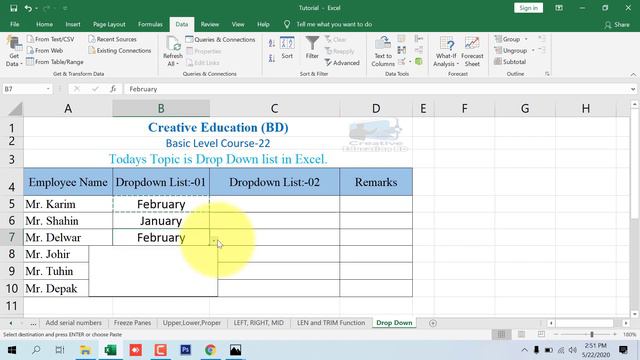Click the Refresh All icon
Screen dimensions: 640x360
click(173, 44)
